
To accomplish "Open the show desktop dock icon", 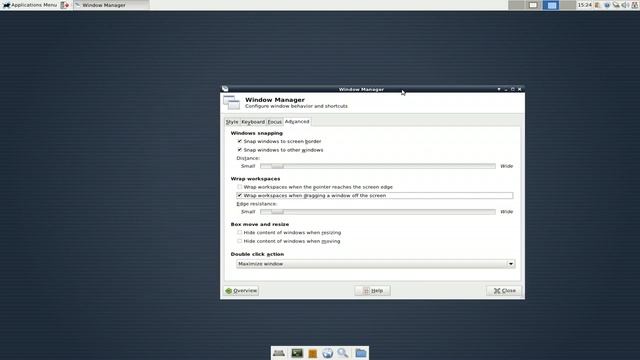I will (x=279, y=353).
